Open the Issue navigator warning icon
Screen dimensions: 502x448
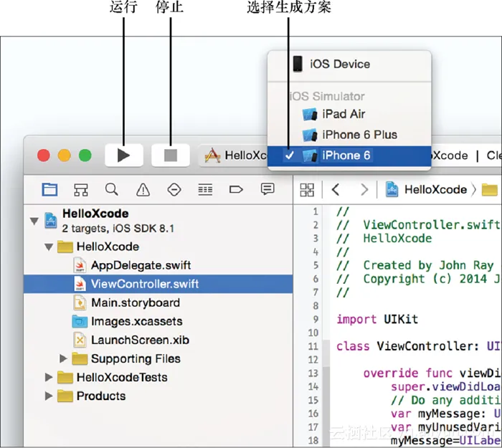[143, 189]
